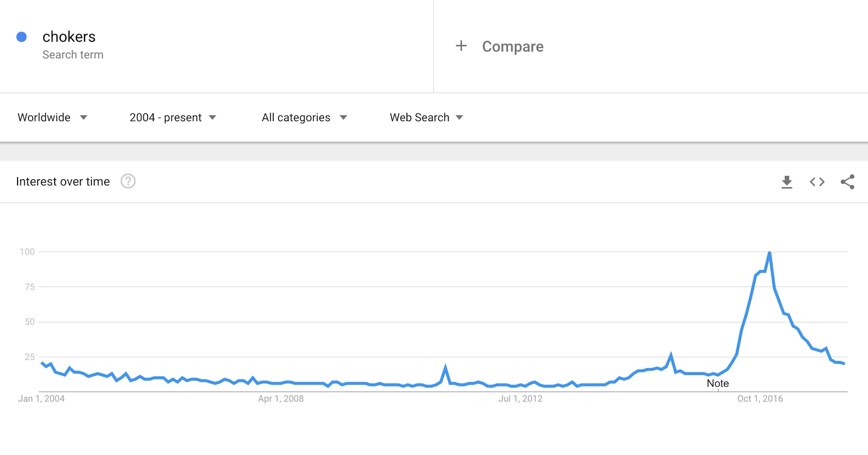Click the plus icon beside Compare
The image size is (868, 455).
pyautogui.click(x=461, y=46)
